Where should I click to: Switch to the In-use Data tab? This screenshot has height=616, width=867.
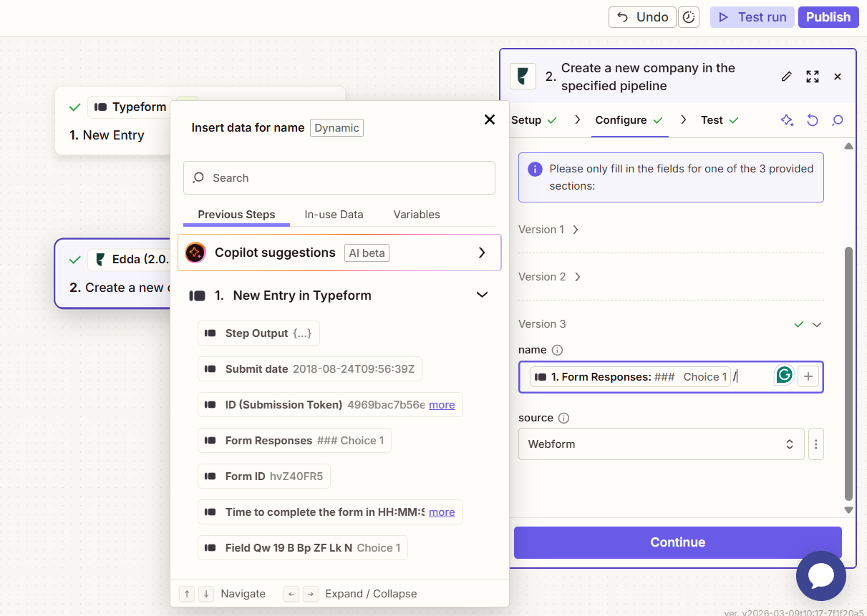(334, 215)
